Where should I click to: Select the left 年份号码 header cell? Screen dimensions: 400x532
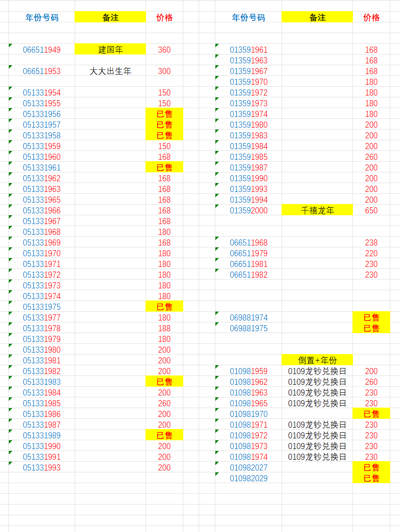tap(42, 18)
